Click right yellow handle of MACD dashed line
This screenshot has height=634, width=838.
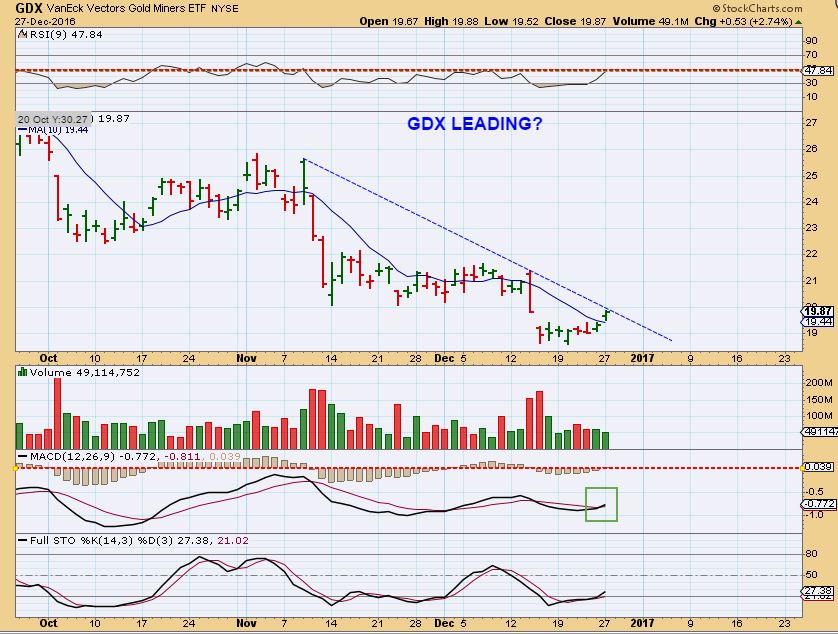click(803, 468)
